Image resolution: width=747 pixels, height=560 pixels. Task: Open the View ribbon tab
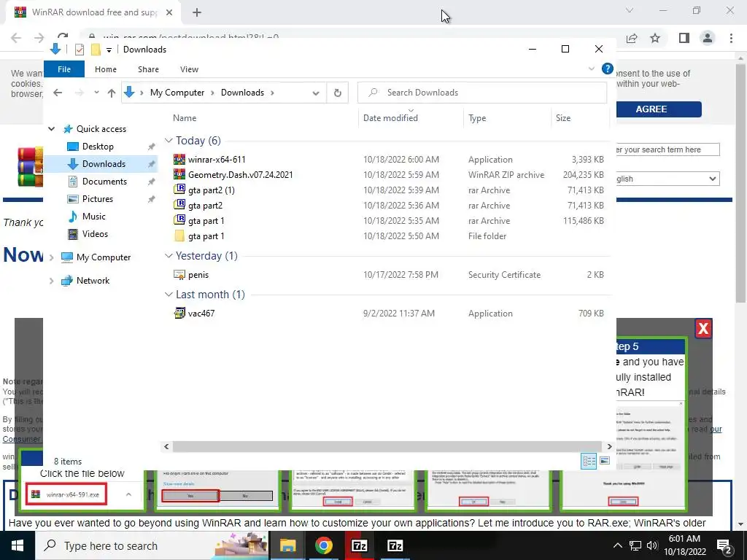coord(189,69)
